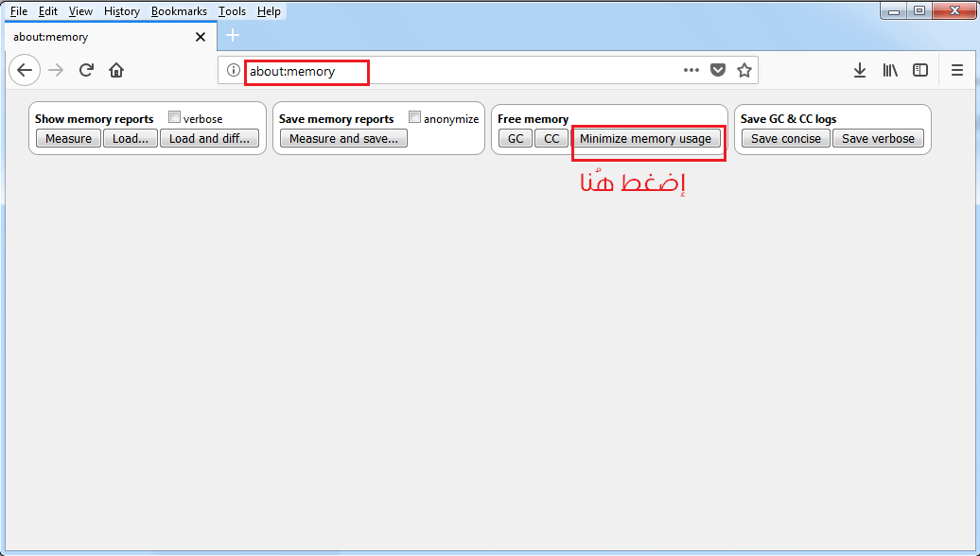Click the Minimize memory usage button

(648, 138)
